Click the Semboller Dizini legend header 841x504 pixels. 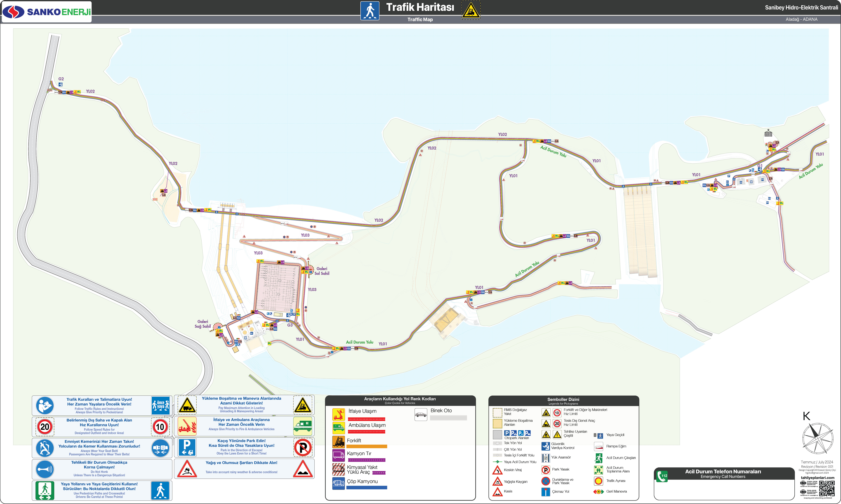563,400
